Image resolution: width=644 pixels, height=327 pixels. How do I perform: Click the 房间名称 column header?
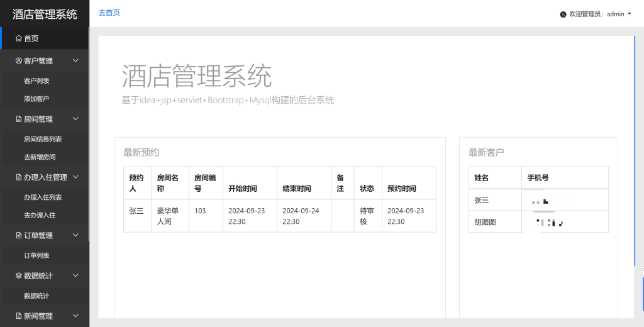170,183
